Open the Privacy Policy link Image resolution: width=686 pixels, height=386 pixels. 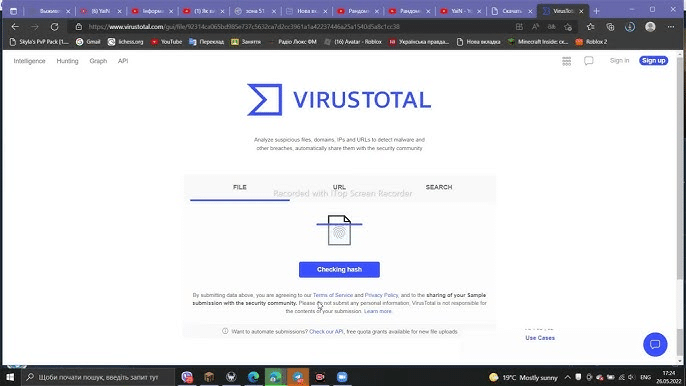click(x=382, y=295)
